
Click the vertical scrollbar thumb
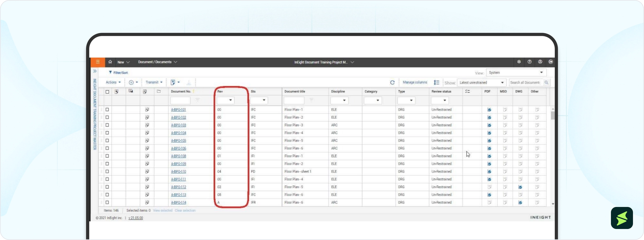click(553, 116)
